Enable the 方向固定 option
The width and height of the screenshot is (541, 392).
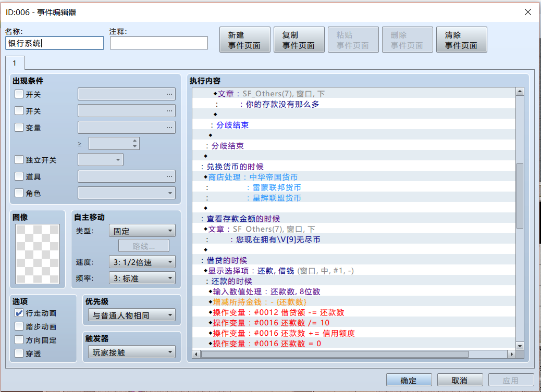[x=19, y=339]
